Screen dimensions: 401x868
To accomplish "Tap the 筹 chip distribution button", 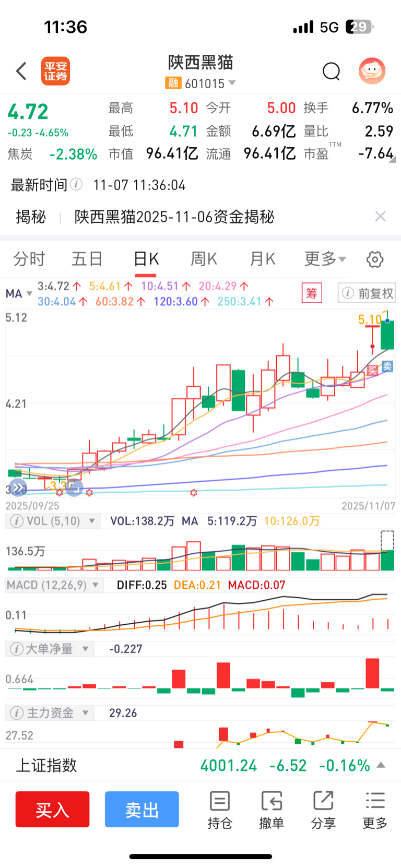I will coord(312,293).
